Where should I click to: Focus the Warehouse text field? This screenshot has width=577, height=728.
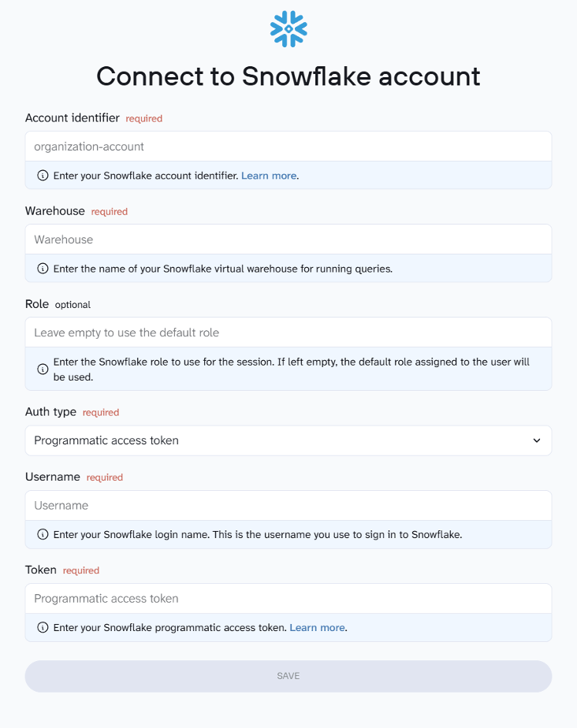pyautogui.click(x=288, y=240)
